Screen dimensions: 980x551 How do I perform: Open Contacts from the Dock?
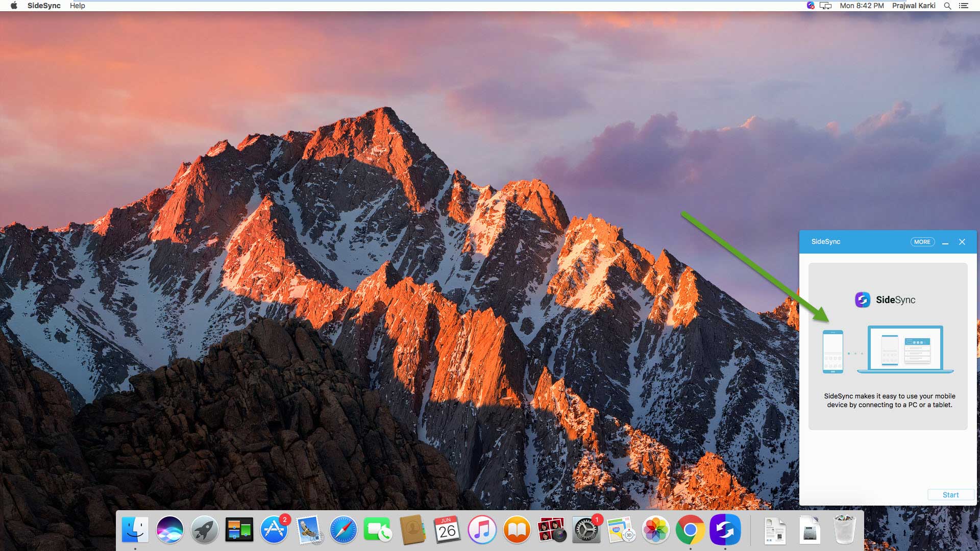coord(412,530)
